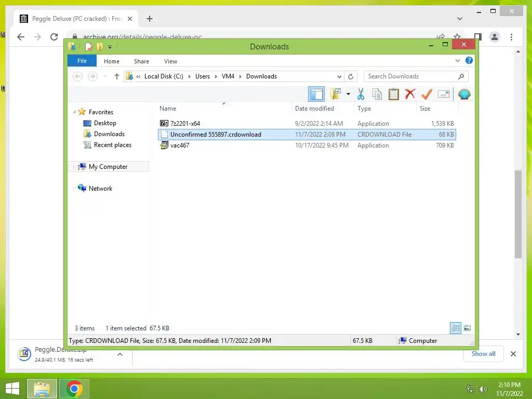Sort files by Size column
This screenshot has width=532, height=399.
point(425,109)
